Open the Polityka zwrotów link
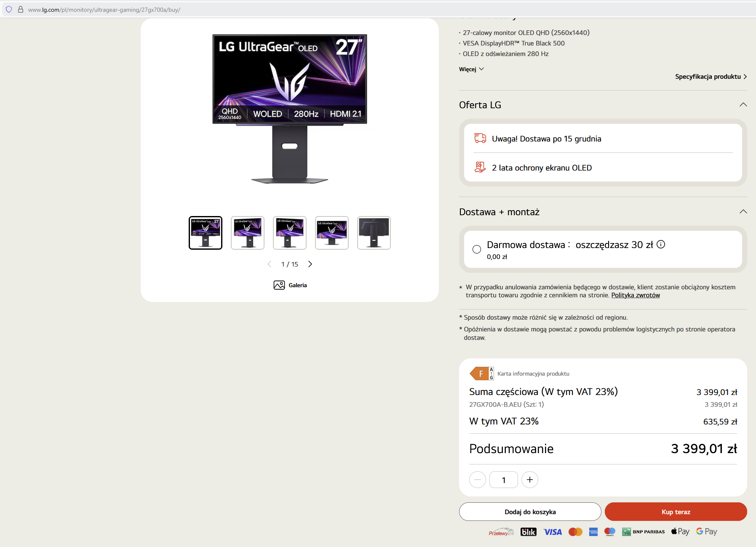The image size is (756, 547). click(636, 295)
